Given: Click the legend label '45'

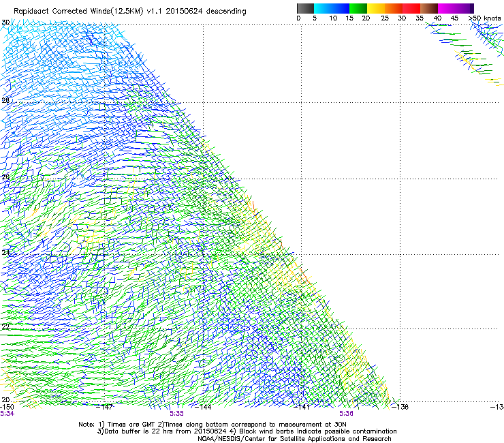Looking at the screenshot, I should tap(454, 18).
